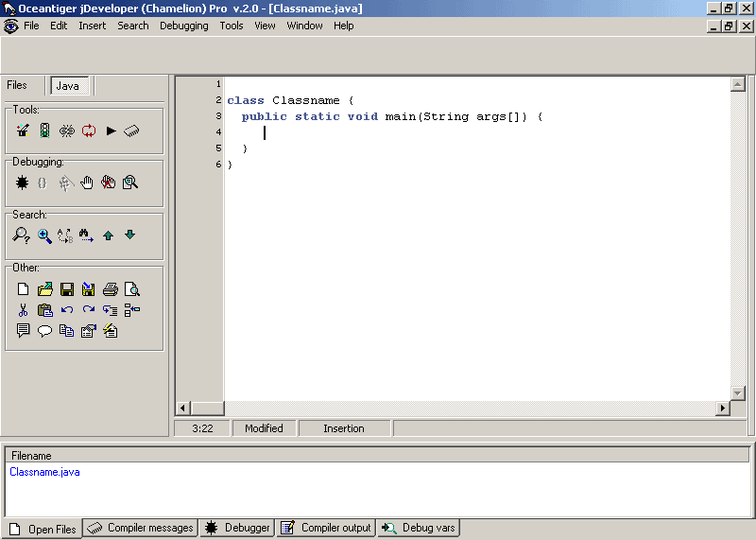Show the Compiler messages tab
Viewport: 756px width, 540px height.
(141, 528)
